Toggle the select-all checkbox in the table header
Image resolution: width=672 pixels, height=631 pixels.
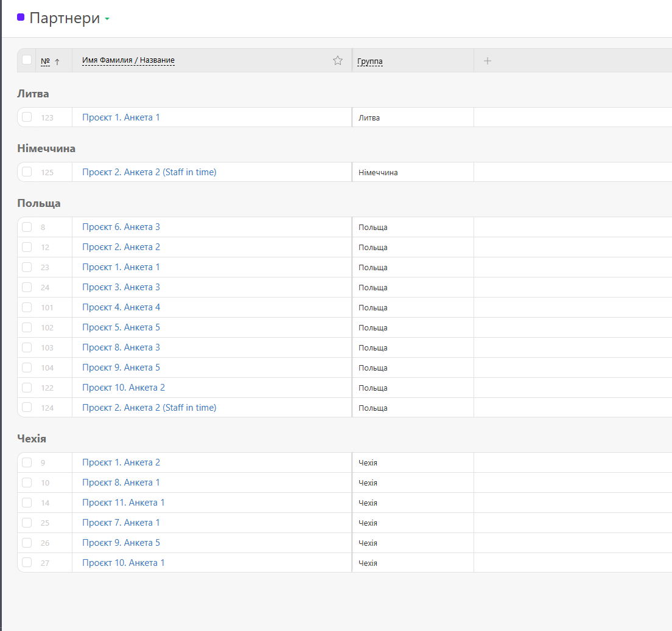[x=27, y=60]
